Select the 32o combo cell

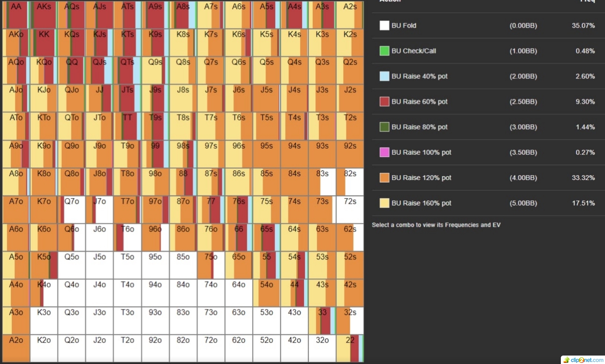pyautogui.click(x=322, y=348)
